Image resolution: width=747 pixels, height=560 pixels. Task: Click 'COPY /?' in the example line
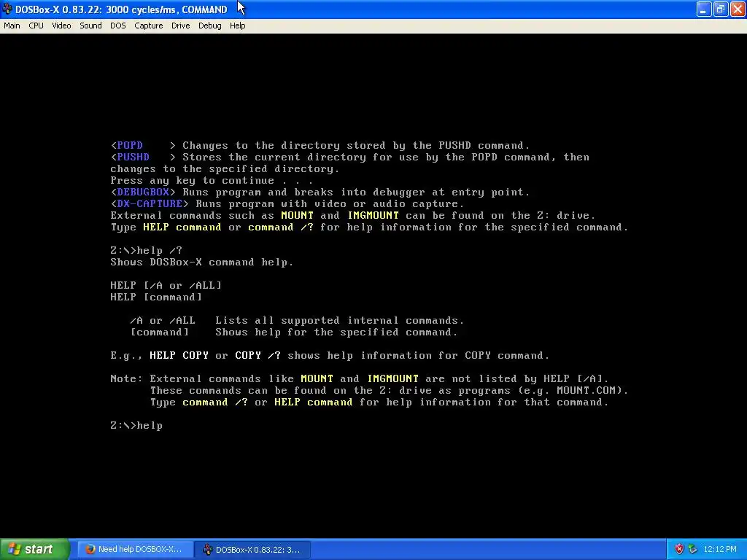point(258,356)
